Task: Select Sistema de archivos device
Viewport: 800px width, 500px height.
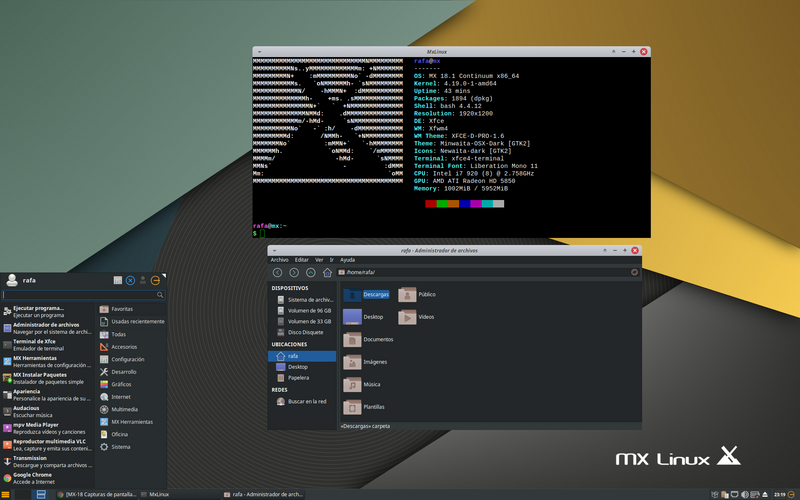Action: point(302,299)
